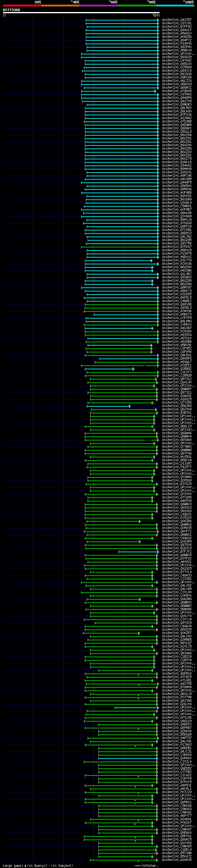
Task: Select hit label UniRef100_Q6TF46
Action: tap(177, 454)
